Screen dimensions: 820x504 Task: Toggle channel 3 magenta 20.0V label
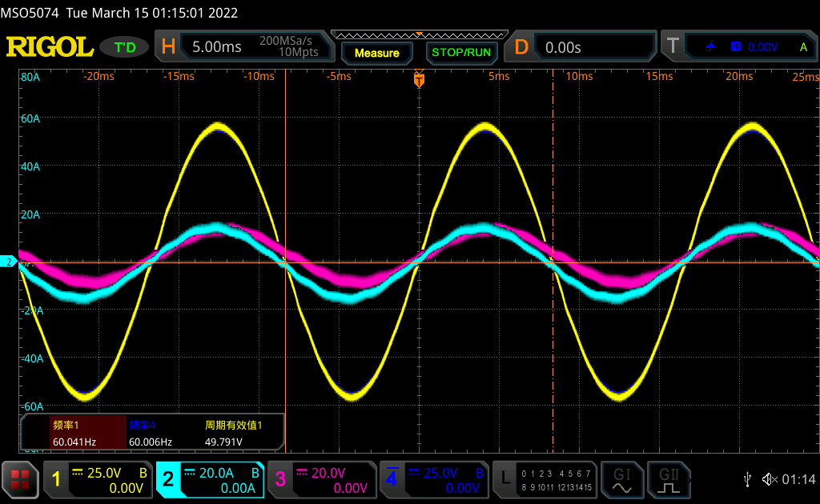point(322,479)
